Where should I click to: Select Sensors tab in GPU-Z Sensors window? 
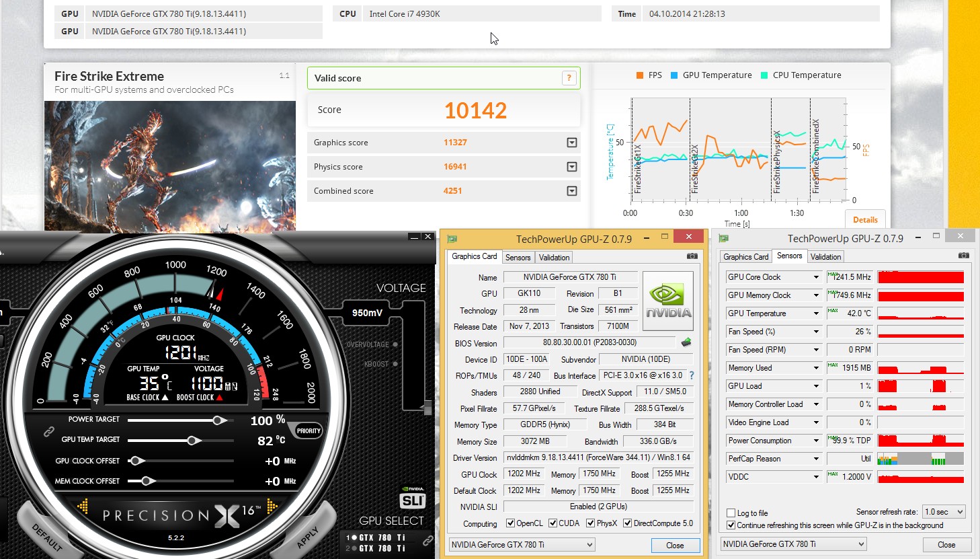tap(789, 256)
